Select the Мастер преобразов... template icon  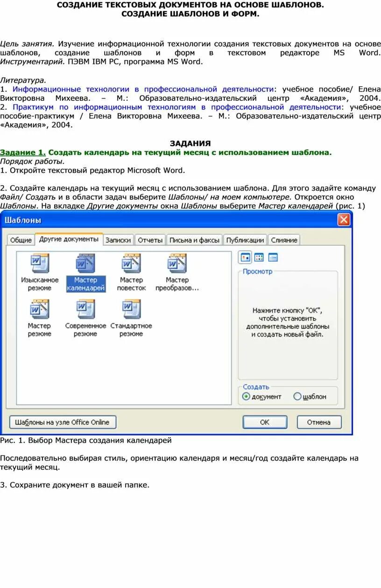coord(177,263)
